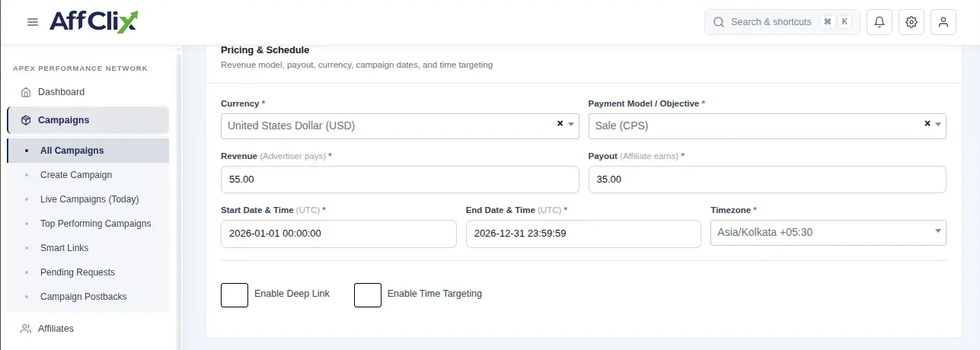Image resolution: width=980 pixels, height=350 pixels.
Task: Collapse the Campaigns sidebar section
Action: coord(88,120)
